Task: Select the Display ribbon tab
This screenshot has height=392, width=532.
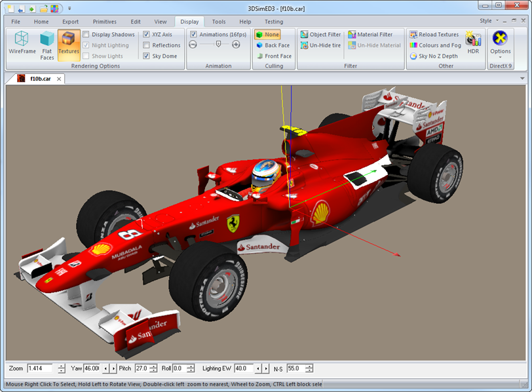Action: click(x=189, y=22)
